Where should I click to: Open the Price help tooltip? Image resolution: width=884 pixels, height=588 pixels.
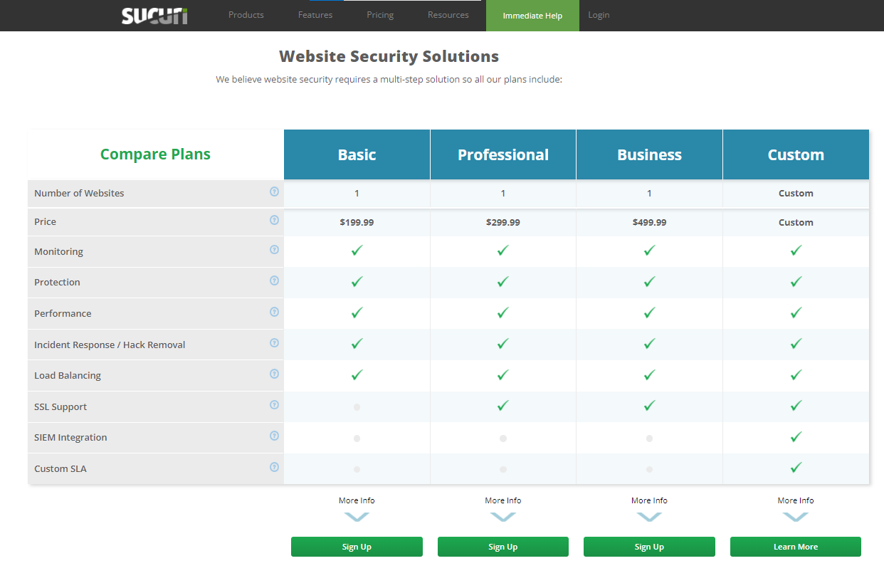pyautogui.click(x=274, y=221)
